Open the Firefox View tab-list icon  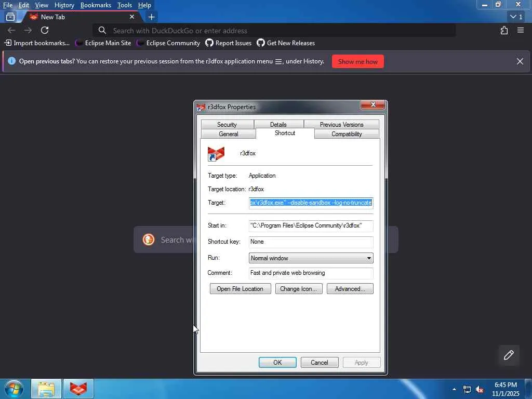(10, 17)
